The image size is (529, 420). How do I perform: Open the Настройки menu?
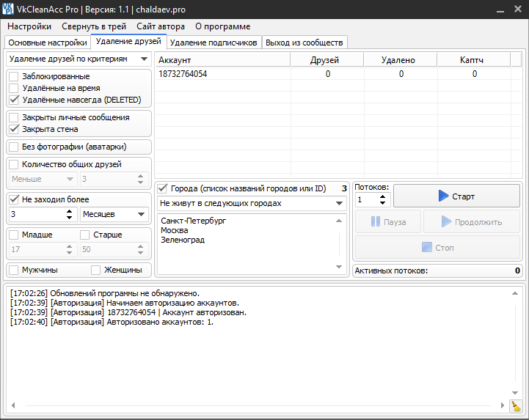pyautogui.click(x=29, y=26)
